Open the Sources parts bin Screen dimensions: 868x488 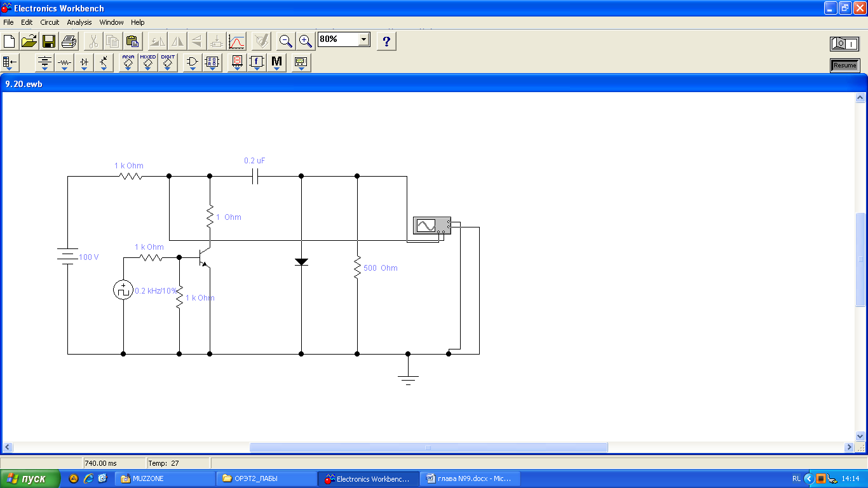(44, 63)
